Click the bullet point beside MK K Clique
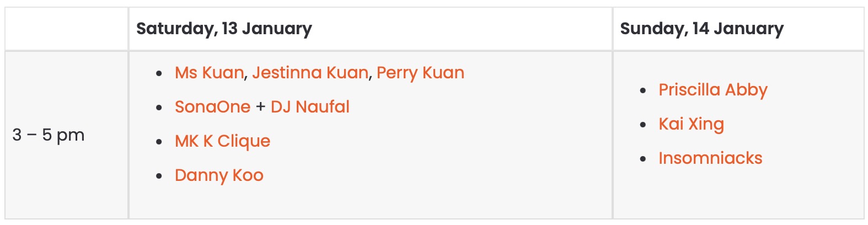Screen dimensions: 868x225 coord(159,142)
